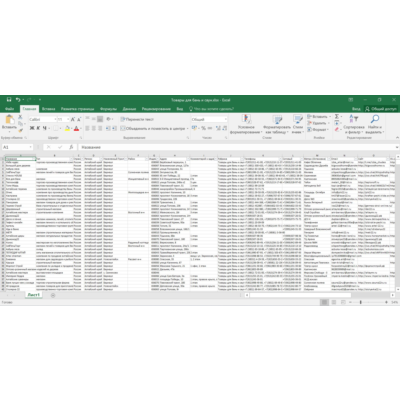Viewport: 400px width, 400px height.
Task: Toggle bold Ж formatting
Action: pos(32,128)
